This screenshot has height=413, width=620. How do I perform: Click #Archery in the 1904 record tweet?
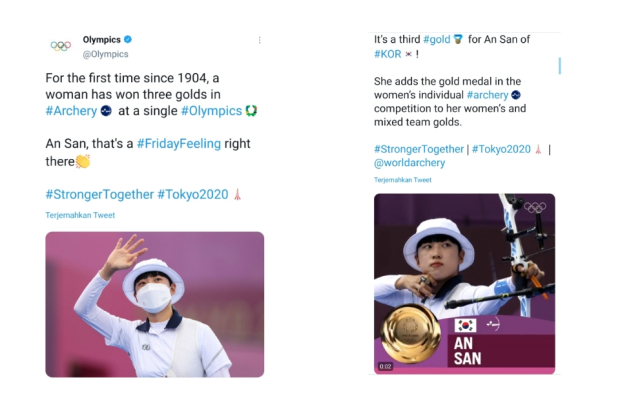coord(70,110)
